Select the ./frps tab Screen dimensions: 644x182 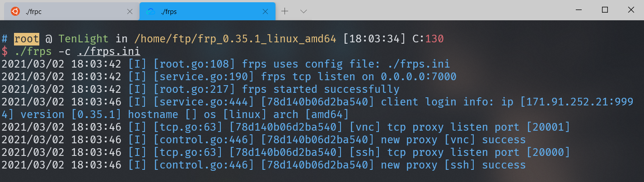tap(207, 11)
